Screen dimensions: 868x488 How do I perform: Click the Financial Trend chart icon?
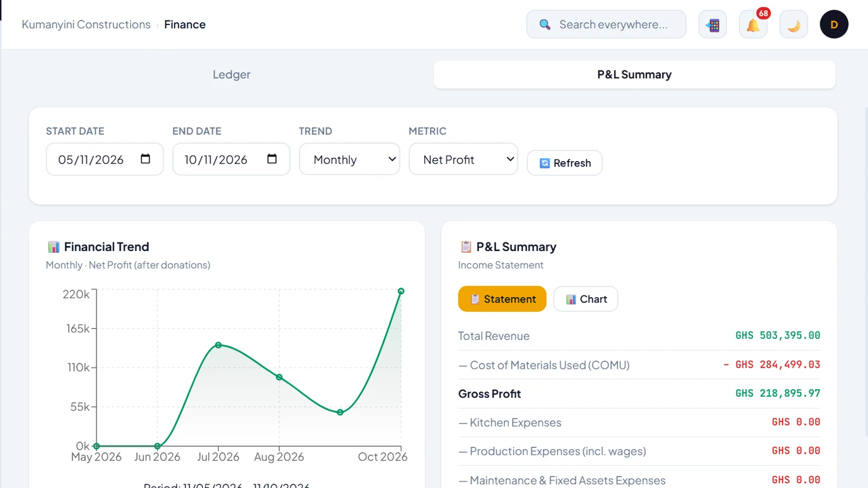coord(54,247)
